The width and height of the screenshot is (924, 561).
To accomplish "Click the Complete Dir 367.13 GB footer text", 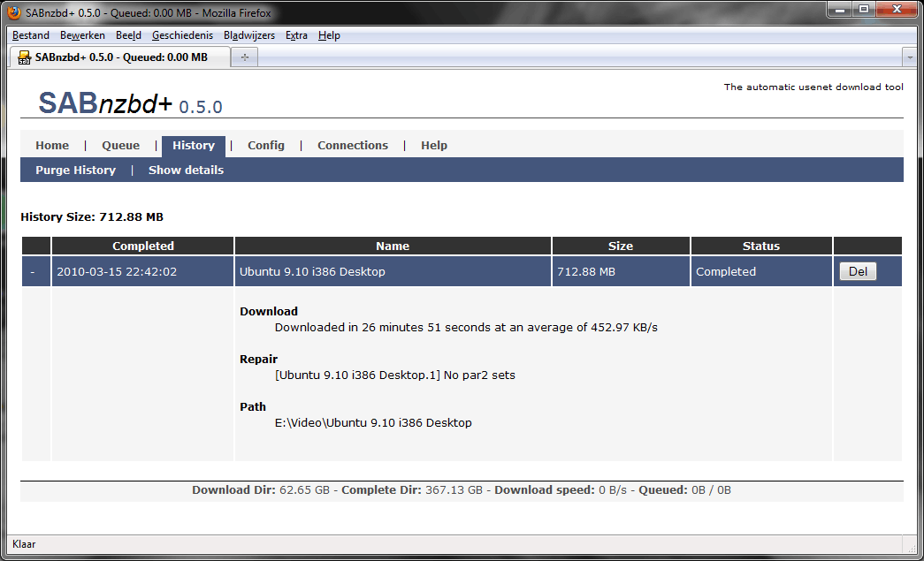I will 412,489.
